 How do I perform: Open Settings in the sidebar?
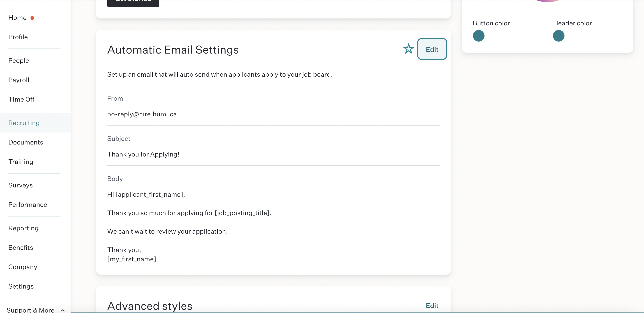21,286
